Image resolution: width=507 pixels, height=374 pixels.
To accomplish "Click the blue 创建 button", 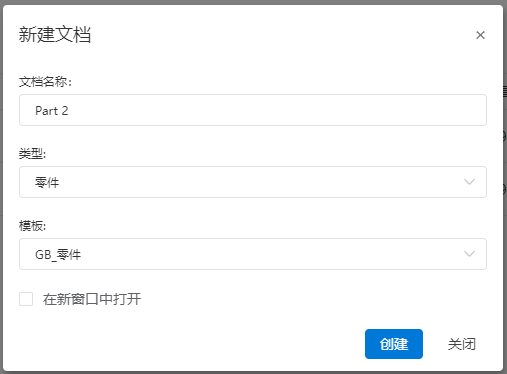I will [x=394, y=344].
